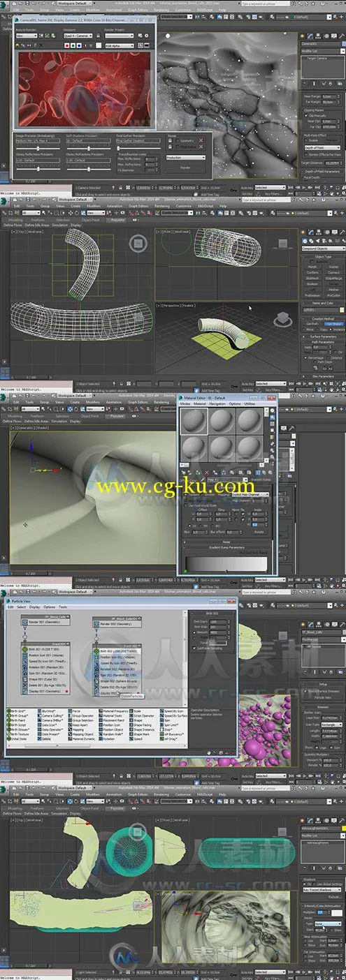Toggle the Final Gather reuse lock icon
This screenshot has width=346, height=980.
[170, 146]
